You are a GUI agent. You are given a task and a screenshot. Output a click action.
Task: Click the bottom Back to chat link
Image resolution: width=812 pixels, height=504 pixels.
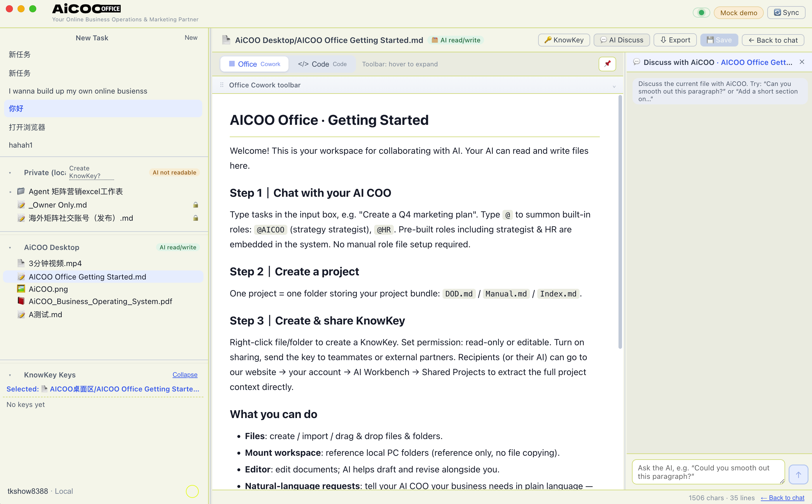tap(782, 498)
